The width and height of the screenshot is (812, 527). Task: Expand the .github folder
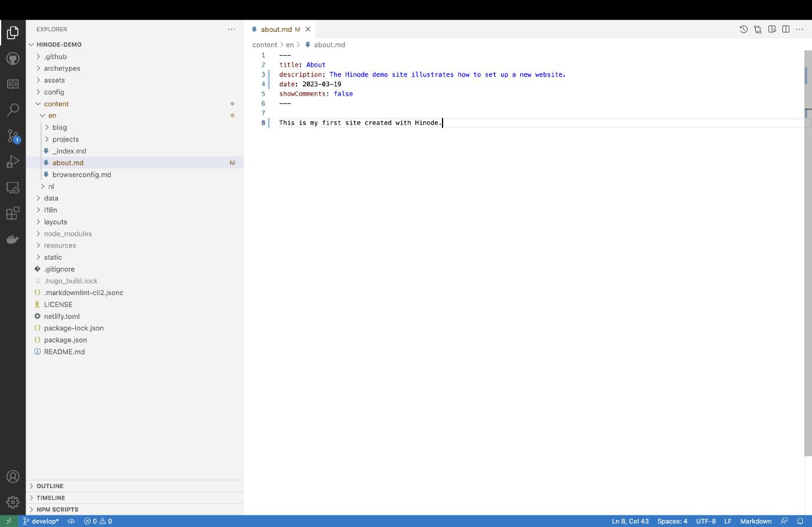pos(135,56)
